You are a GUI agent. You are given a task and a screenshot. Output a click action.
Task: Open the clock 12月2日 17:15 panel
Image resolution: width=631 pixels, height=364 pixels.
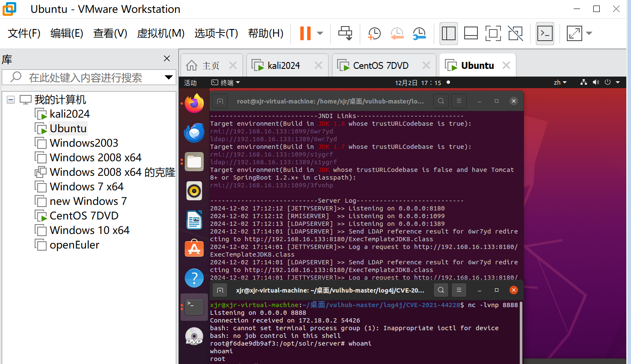coord(418,83)
